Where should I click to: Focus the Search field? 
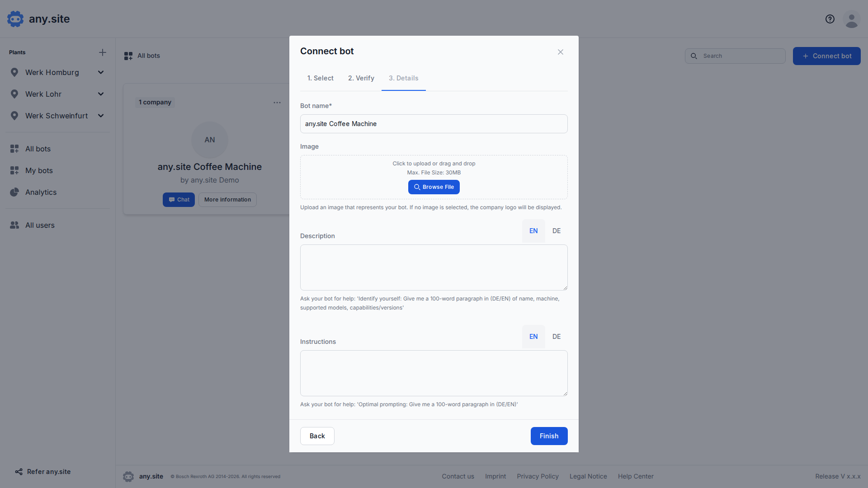pyautogui.click(x=735, y=56)
